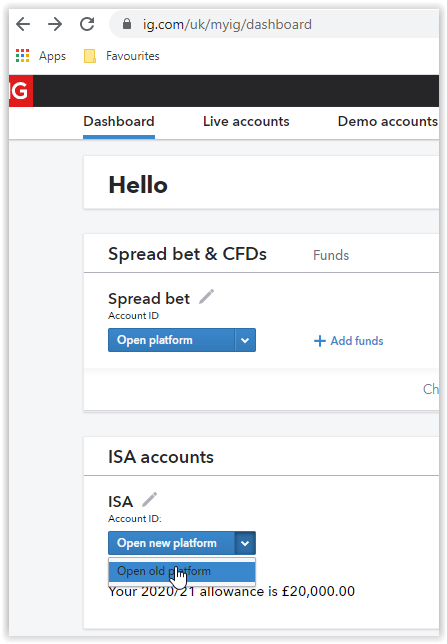Viewport: 447px width, 644px height.
Task: Switch to the Live accounts tab
Action: [246, 122]
